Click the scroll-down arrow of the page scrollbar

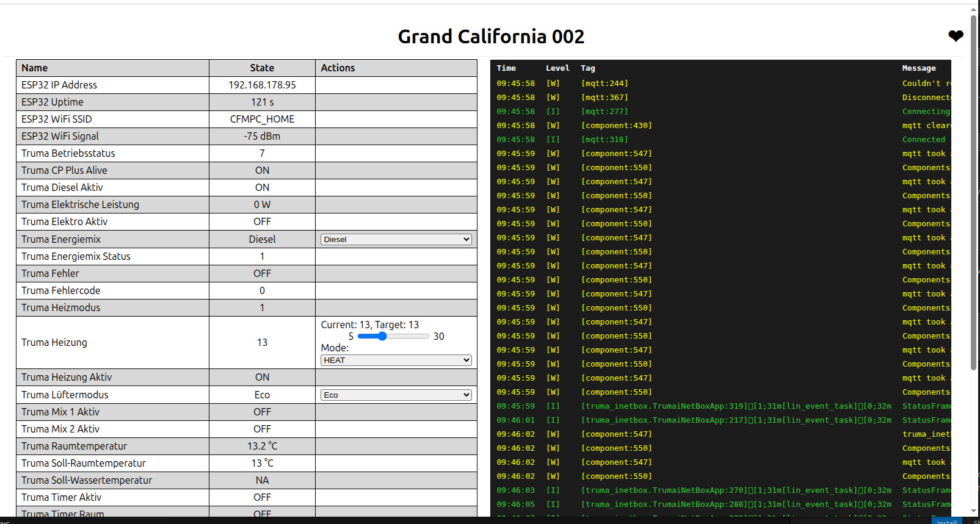pos(974,511)
